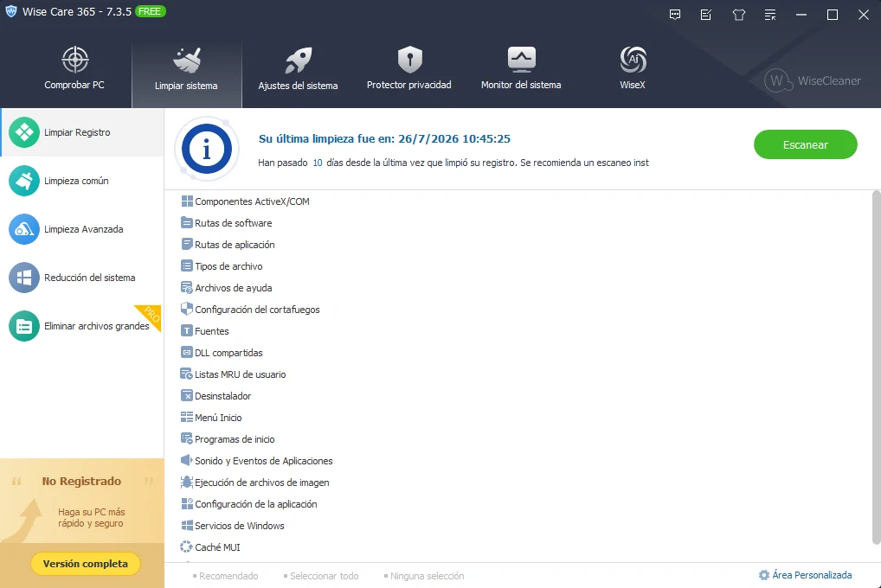Click the Listas MRU de usuario icon

point(187,374)
